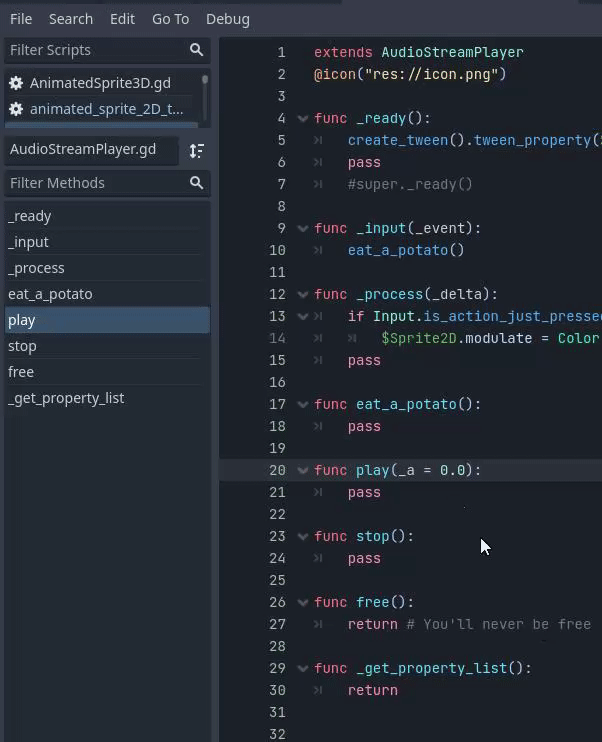This screenshot has height=742, width=602.
Task: Collapse func stop fold arrow
Action: [x=303, y=537]
